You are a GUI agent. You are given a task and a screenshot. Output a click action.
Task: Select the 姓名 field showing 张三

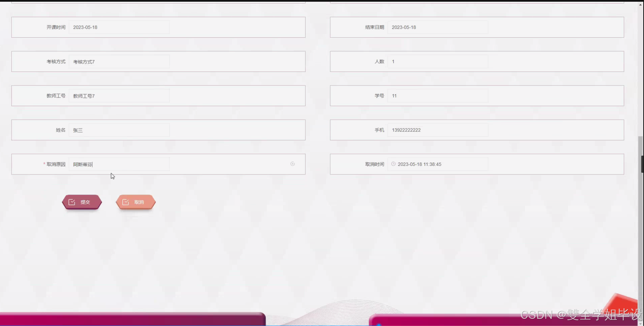(119, 130)
